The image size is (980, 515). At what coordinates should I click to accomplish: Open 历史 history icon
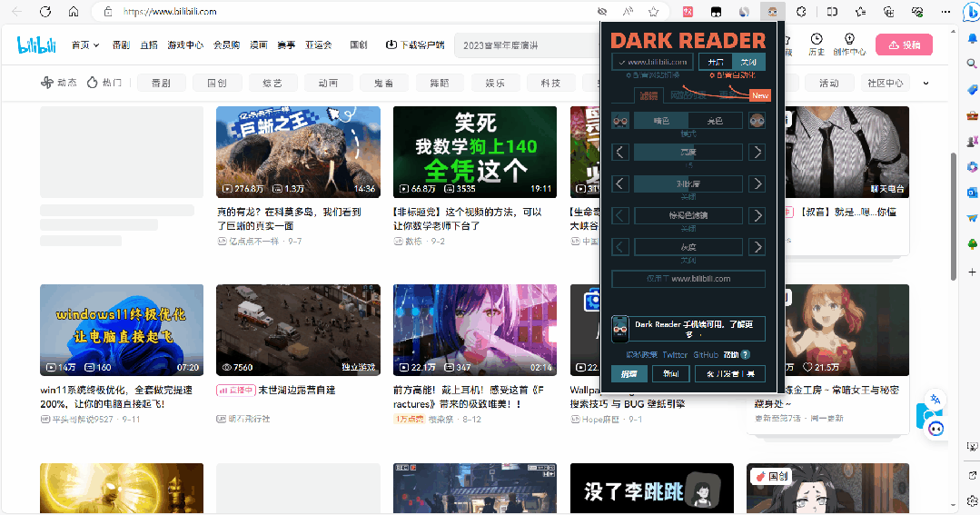(817, 45)
